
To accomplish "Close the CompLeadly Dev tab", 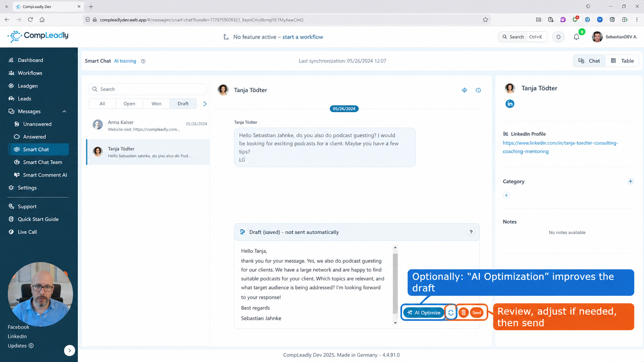I will (x=79, y=7).
